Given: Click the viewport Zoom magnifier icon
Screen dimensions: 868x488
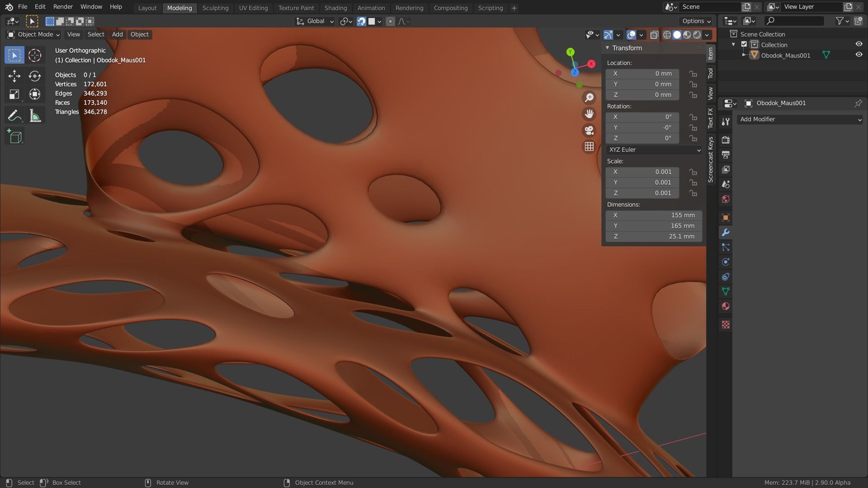Looking at the screenshot, I should (589, 98).
